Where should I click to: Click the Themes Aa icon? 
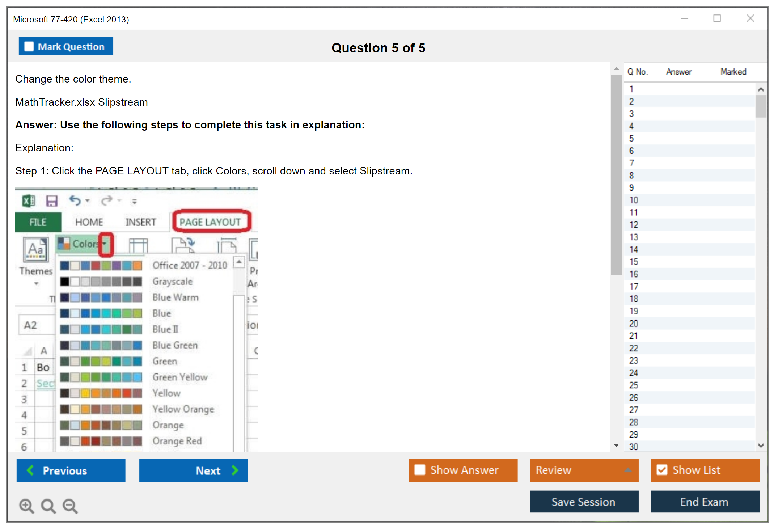click(x=35, y=249)
